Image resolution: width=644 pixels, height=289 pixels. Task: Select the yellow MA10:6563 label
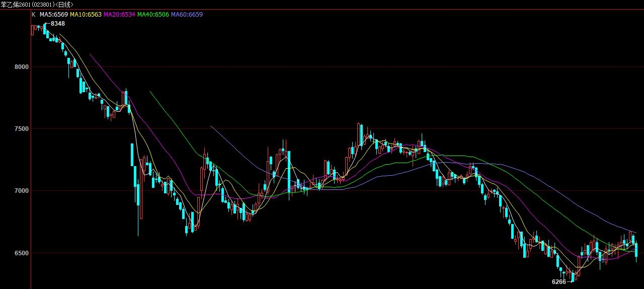[86, 15]
